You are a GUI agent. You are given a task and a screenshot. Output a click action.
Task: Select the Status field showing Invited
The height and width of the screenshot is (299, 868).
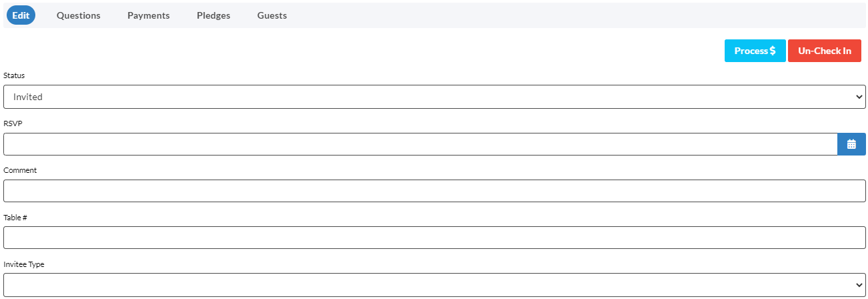click(x=435, y=97)
